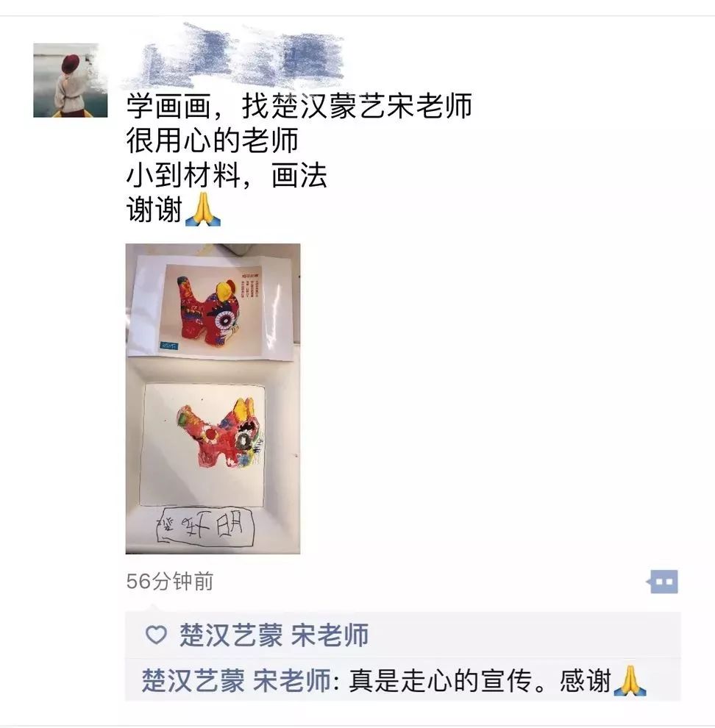
Task: Reply to comment 真是走心的宣传。感谢
Action: point(480,681)
